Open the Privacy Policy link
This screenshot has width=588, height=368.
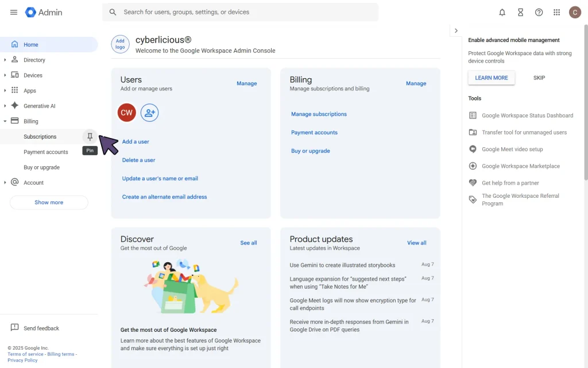click(x=22, y=360)
